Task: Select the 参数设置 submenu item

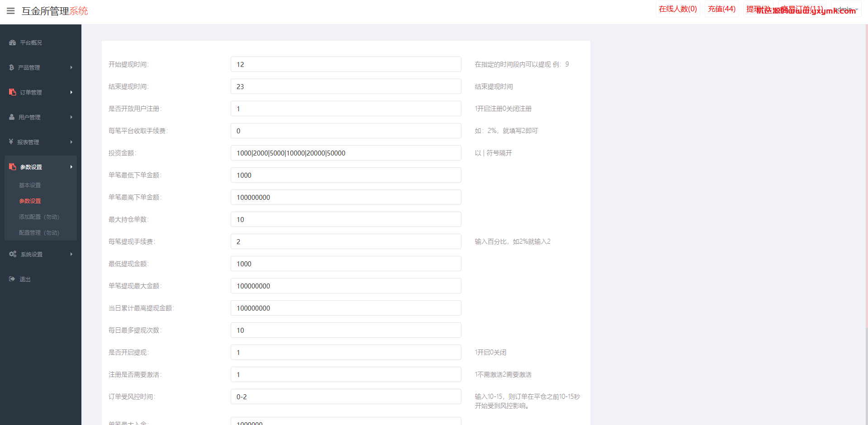Action: (x=30, y=201)
